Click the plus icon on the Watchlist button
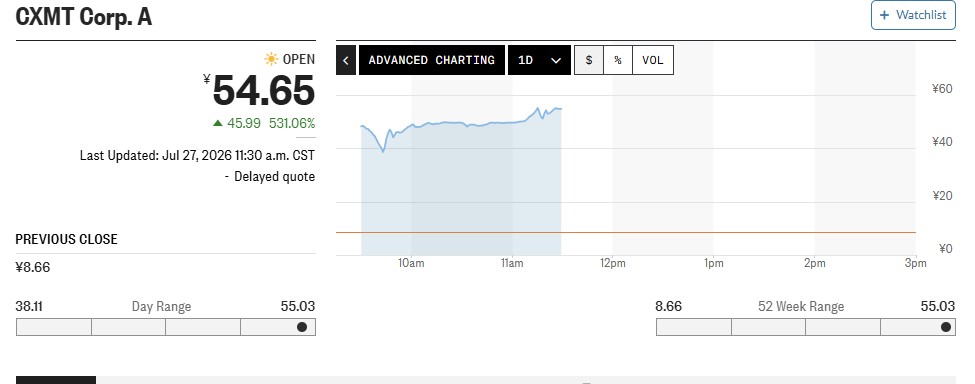This screenshot has height=384, width=975. tap(885, 15)
